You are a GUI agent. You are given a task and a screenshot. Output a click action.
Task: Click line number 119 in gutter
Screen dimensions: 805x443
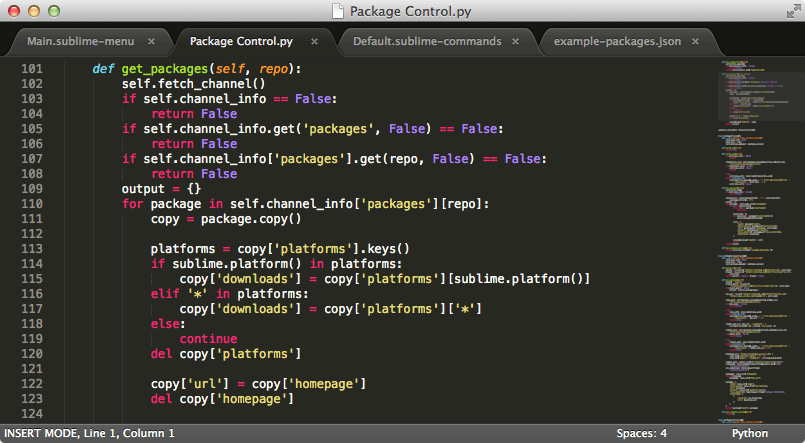32,339
